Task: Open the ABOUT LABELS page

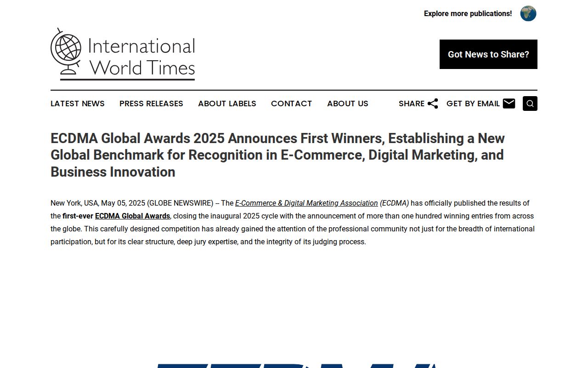Action: 227,103
